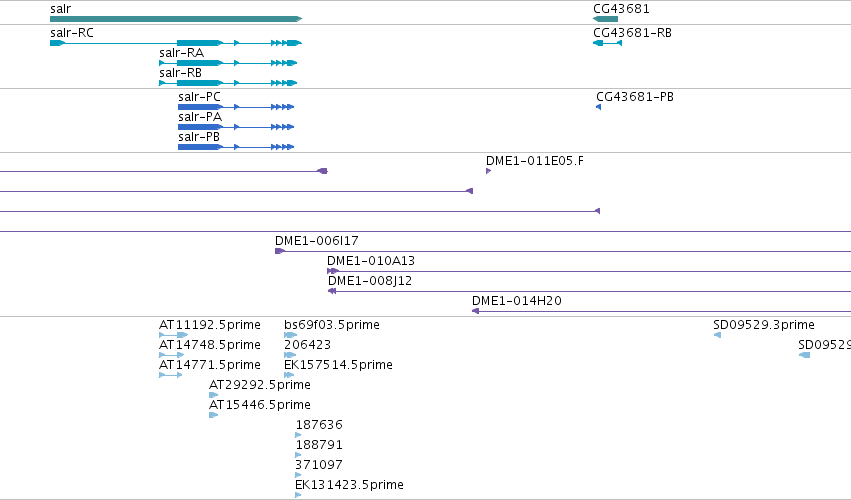The width and height of the screenshot is (851, 500).
Task: Click the CG43681-RB label
Action: point(632,33)
